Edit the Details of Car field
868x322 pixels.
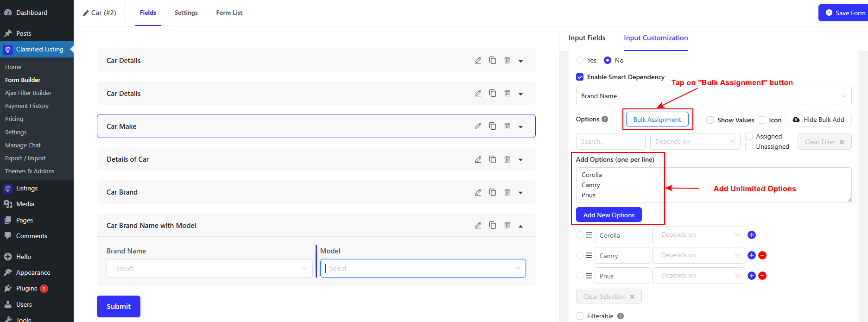(x=478, y=159)
